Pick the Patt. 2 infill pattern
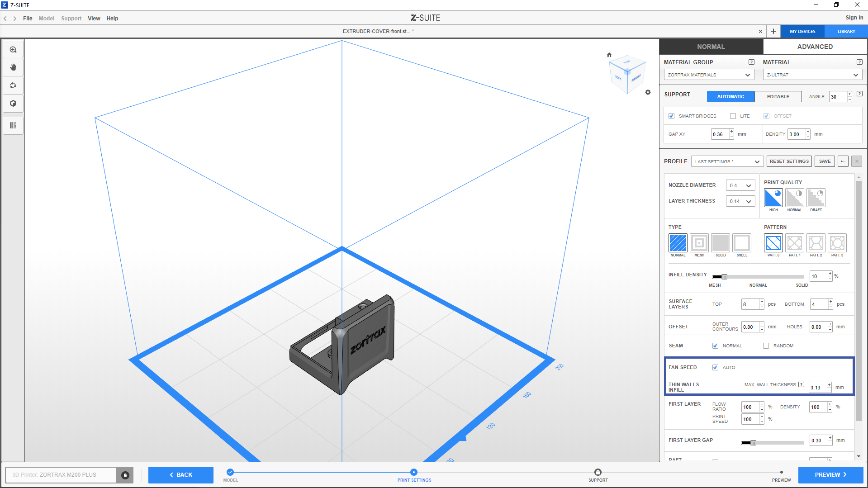 point(816,243)
